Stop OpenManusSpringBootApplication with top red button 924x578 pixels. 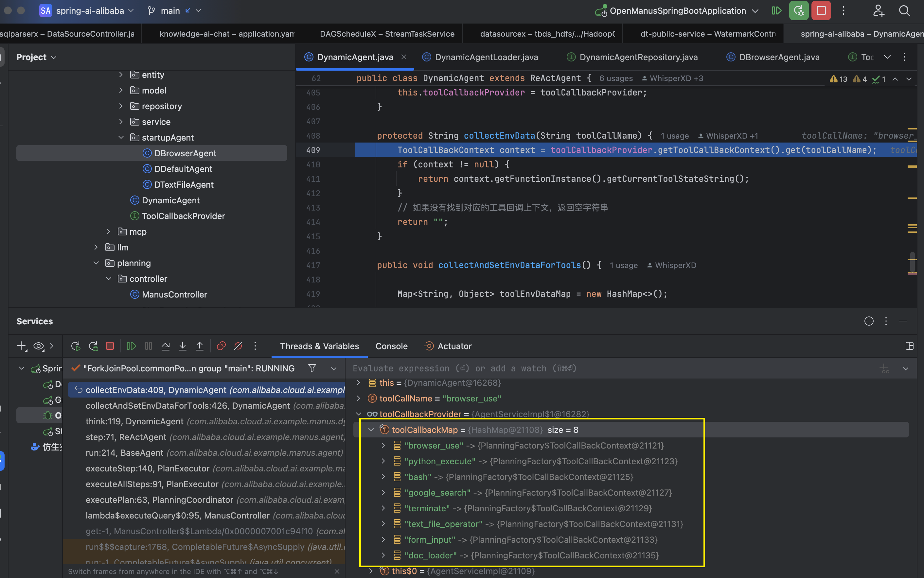click(x=821, y=11)
